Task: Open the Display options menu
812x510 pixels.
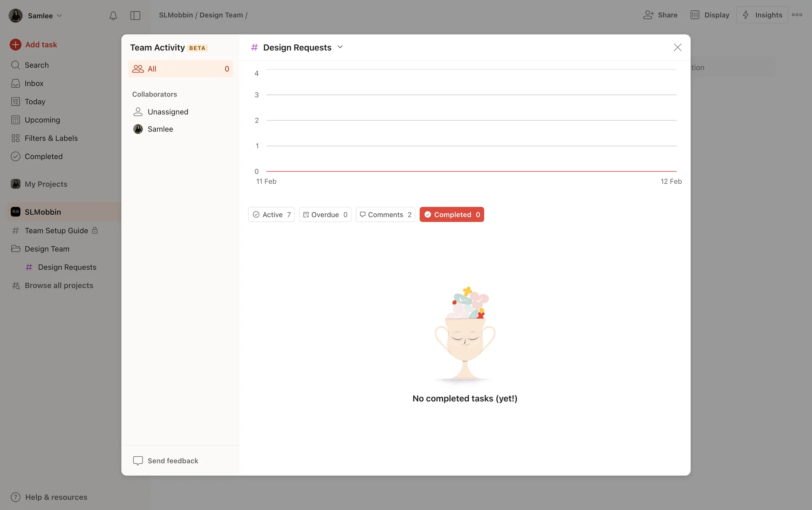Action: click(x=710, y=15)
